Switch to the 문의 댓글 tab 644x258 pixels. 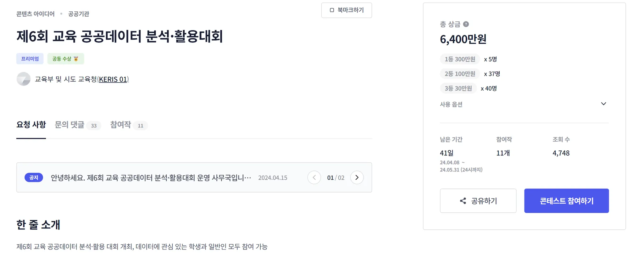tap(69, 125)
